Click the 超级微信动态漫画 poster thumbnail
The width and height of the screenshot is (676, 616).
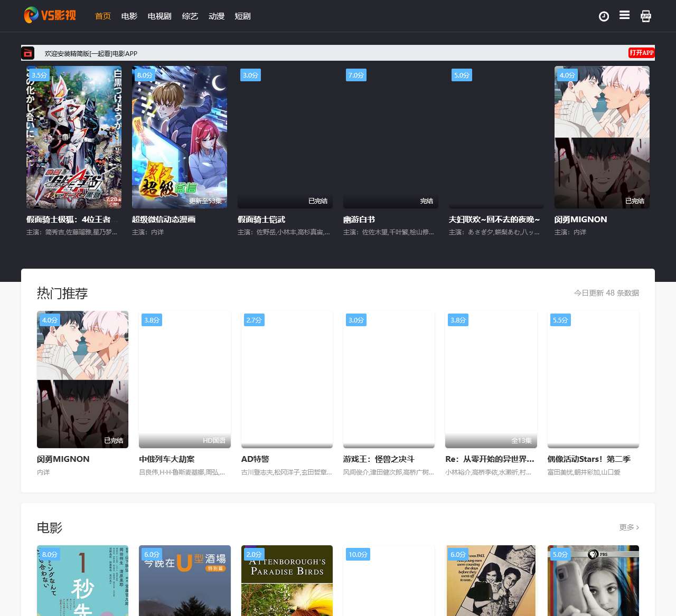(180, 137)
